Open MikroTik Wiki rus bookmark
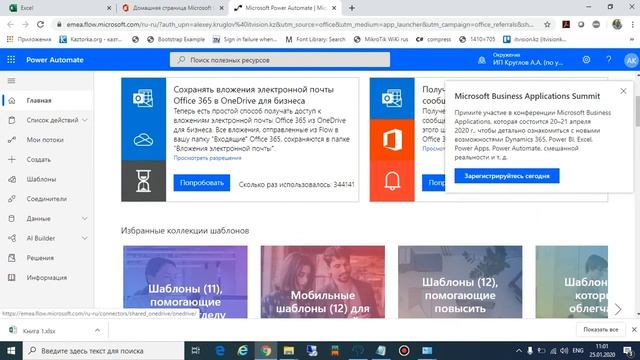640x360 pixels. pyautogui.click(x=381, y=39)
